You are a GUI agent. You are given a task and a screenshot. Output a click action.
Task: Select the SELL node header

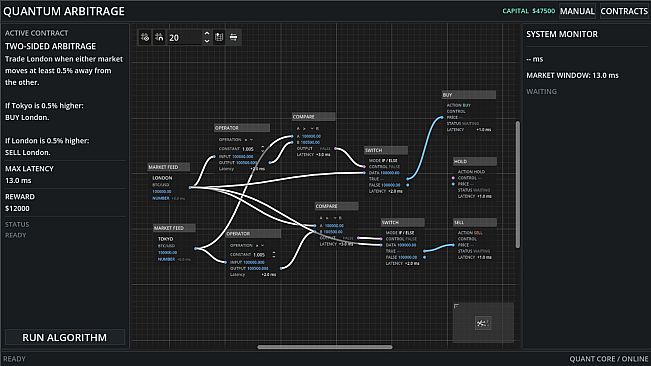[x=475, y=222]
